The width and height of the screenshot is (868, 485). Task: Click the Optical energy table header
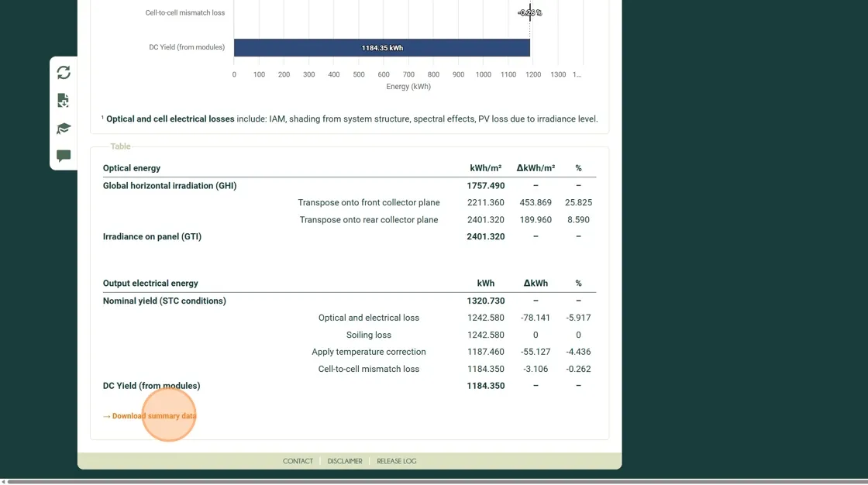point(132,168)
